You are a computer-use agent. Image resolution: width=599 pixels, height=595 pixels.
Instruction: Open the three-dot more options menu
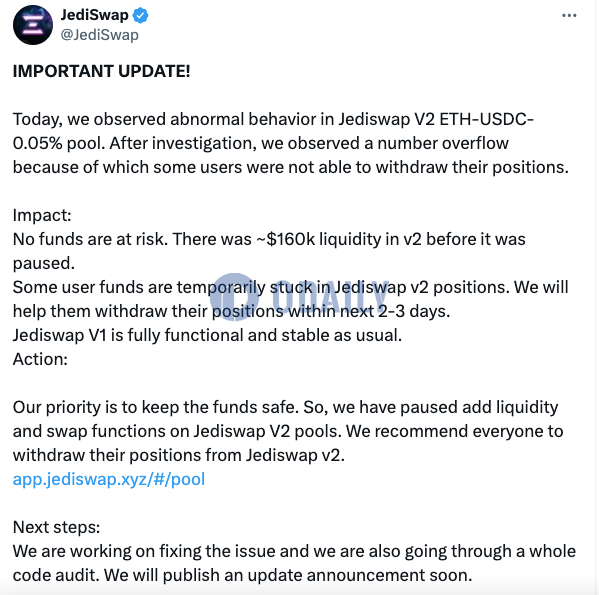point(569,16)
